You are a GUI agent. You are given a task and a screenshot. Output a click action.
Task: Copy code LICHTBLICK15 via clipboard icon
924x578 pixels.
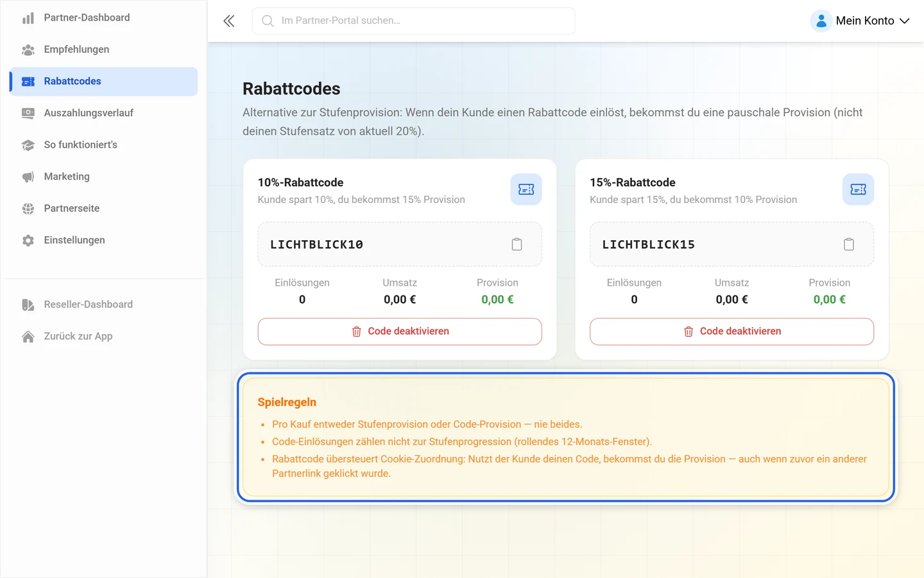[849, 244]
